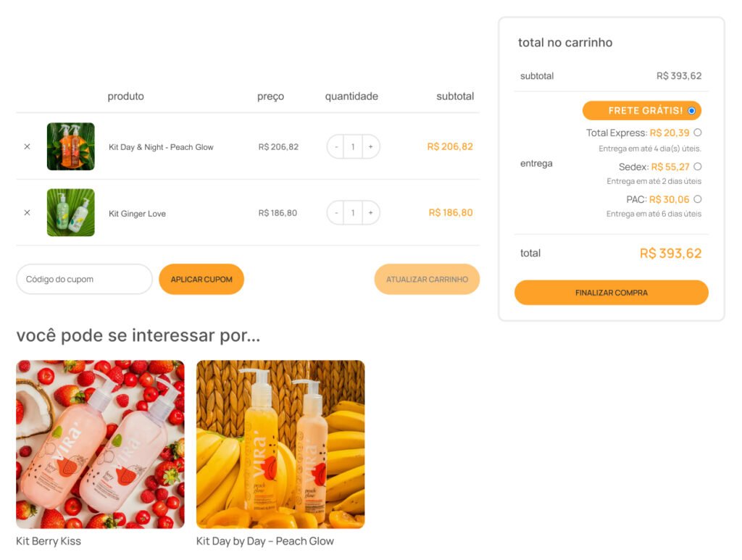Open Kit Ginger Love product thumbnail
This screenshot has width=742, height=560.
(71, 213)
